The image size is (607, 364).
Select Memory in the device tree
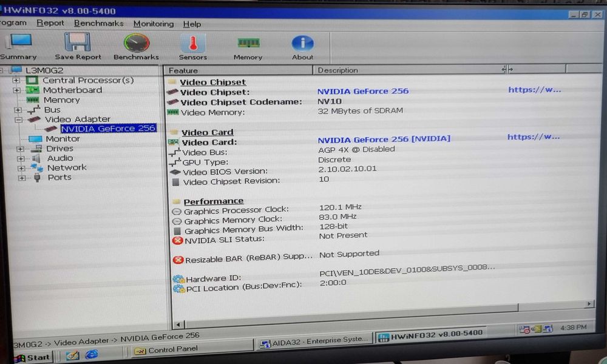61,100
